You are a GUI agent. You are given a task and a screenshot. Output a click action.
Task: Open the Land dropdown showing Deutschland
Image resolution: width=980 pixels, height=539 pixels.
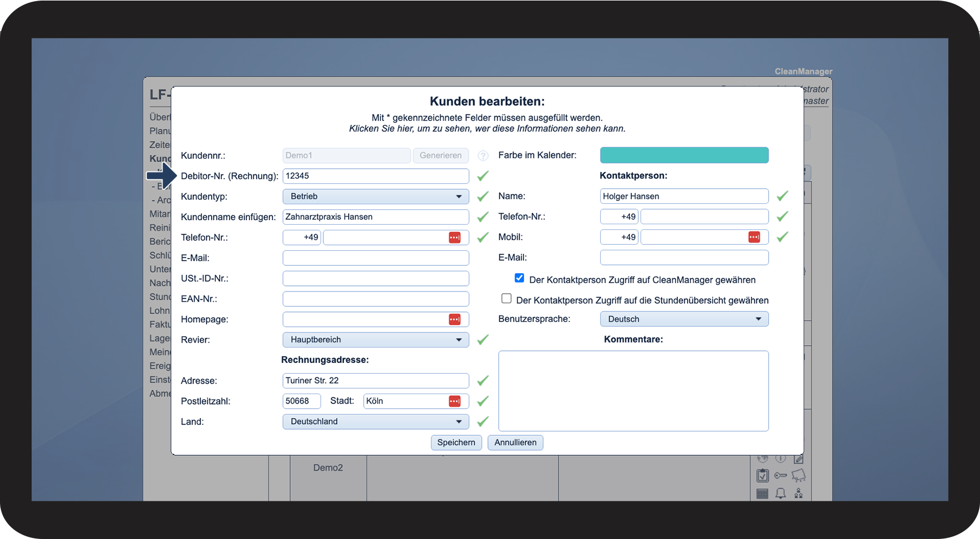[375, 422]
